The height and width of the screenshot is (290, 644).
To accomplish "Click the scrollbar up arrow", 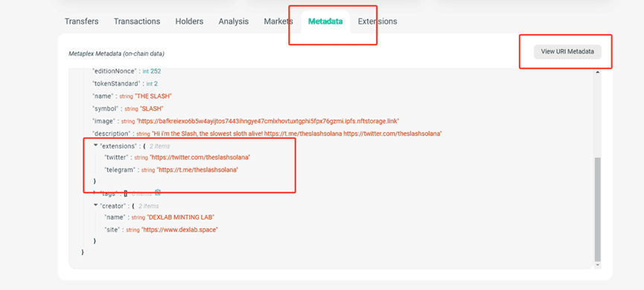I will click(x=597, y=72).
